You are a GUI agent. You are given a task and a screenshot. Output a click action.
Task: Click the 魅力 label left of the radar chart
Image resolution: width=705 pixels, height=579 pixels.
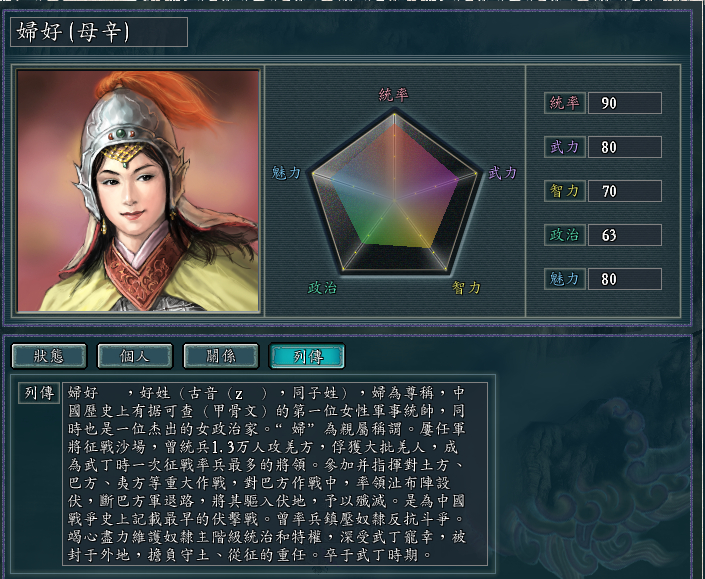[286, 173]
